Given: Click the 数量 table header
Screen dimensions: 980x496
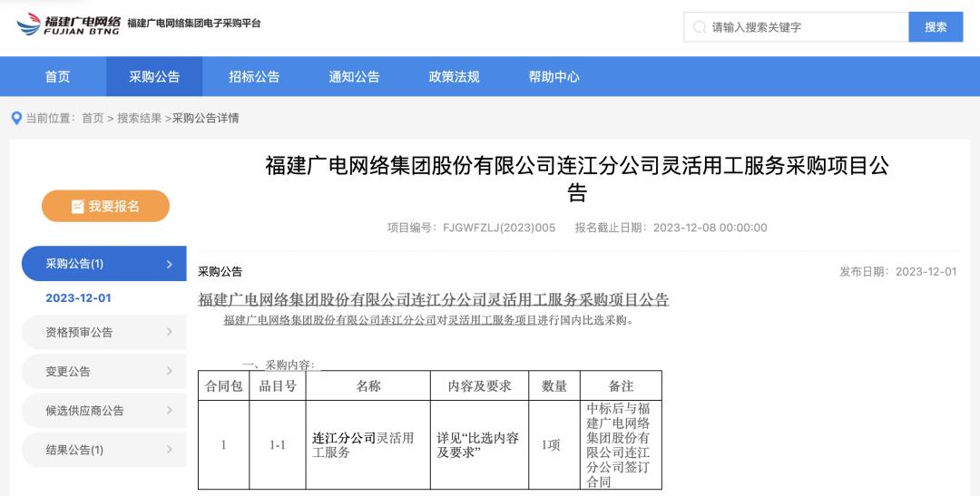Looking at the screenshot, I should [554, 386].
